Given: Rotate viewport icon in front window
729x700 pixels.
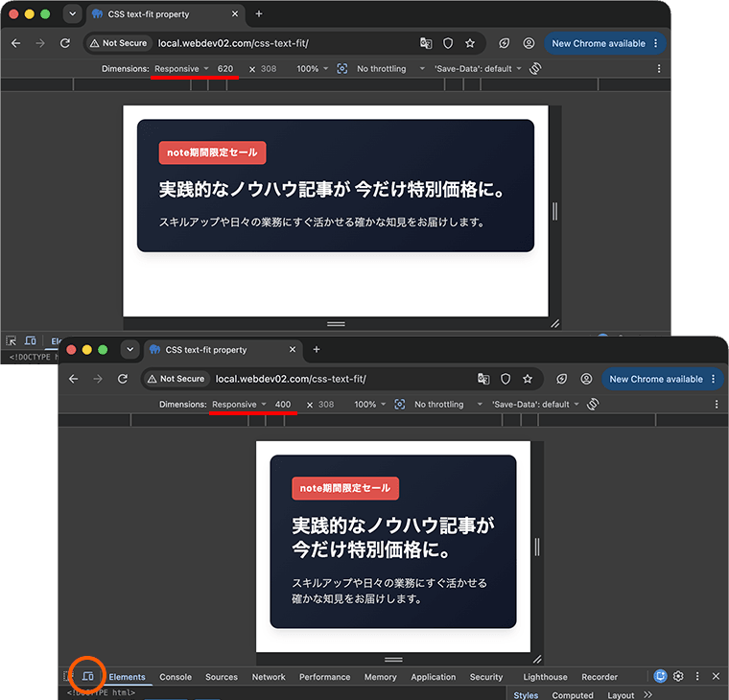Looking at the screenshot, I should [x=593, y=404].
